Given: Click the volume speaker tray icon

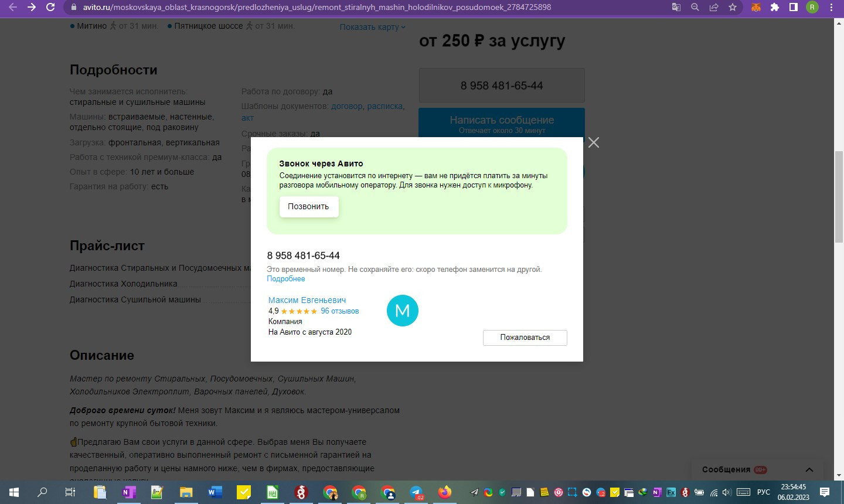Looking at the screenshot, I should pyautogui.click(x=727, y=492).
